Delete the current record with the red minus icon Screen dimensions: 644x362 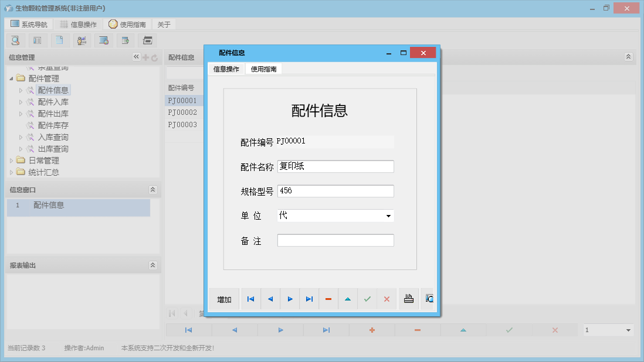click(328, 299)
